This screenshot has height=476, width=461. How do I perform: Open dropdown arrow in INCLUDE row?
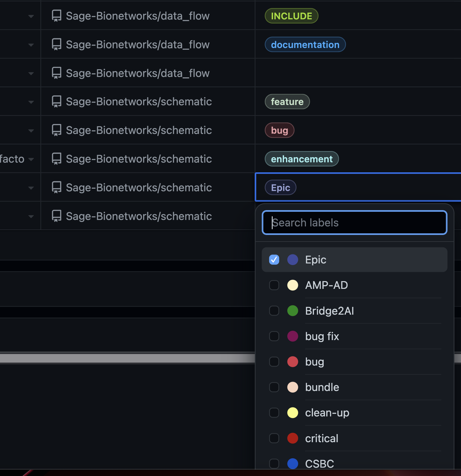31,16
